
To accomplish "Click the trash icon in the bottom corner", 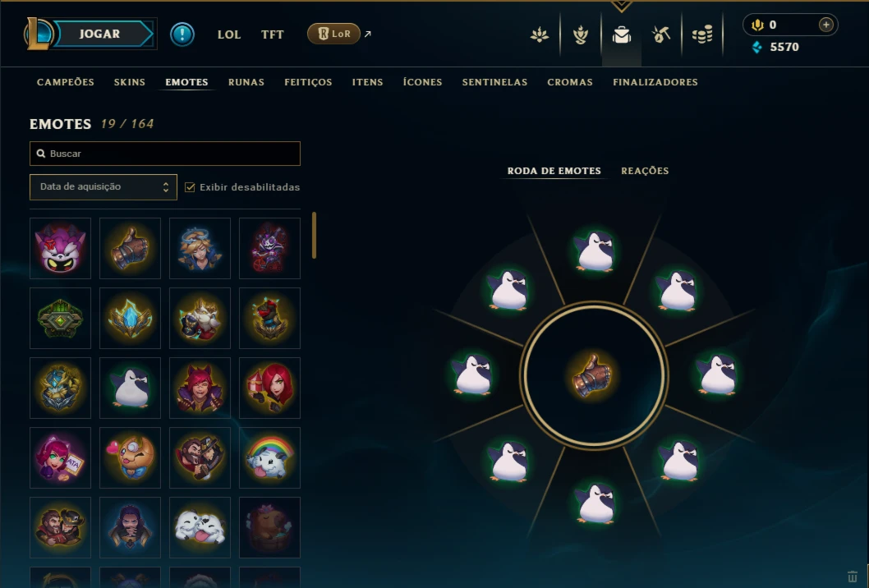I will [853, 577].
